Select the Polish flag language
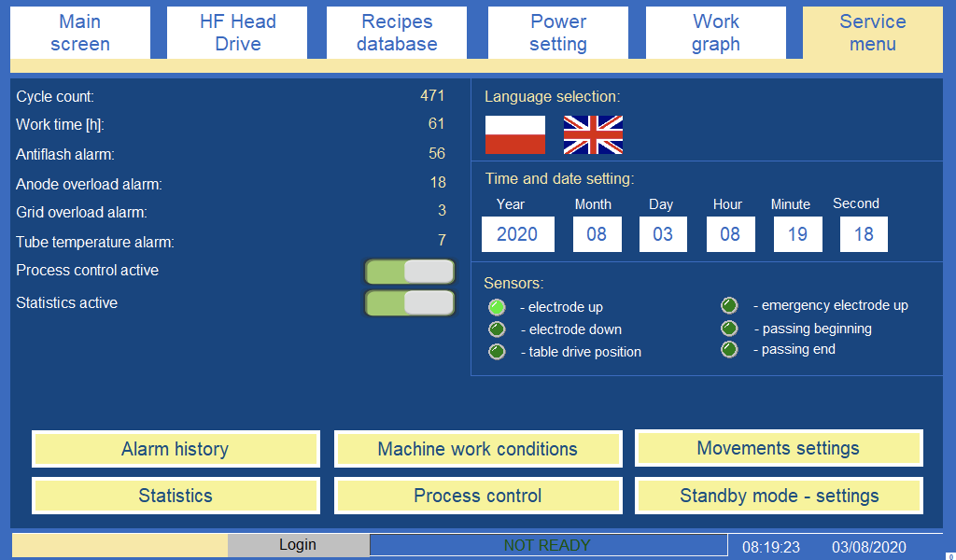The image size is (956, 560). [x=514, y=135]
